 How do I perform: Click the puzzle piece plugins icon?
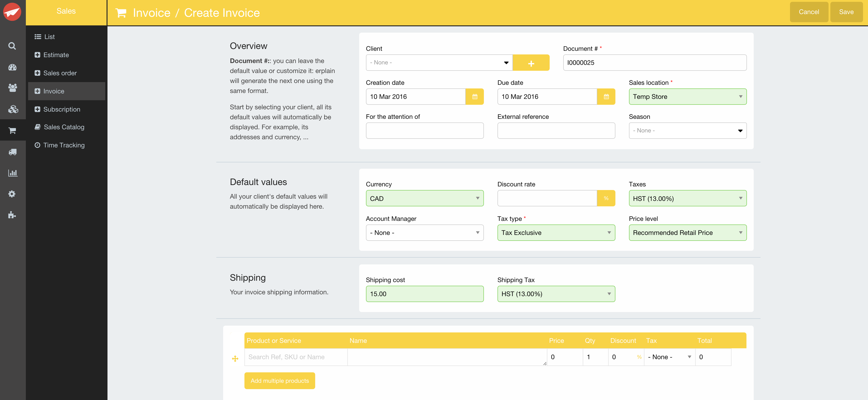coord(12,215)
